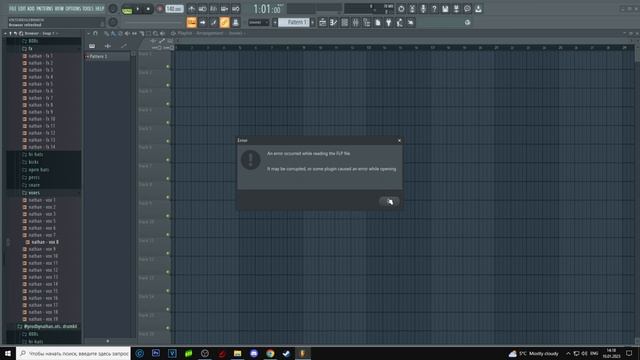This screenshot has height=360, width=640.
Task: Click the speech bubble icon
Action: click(x=467, y=9)
